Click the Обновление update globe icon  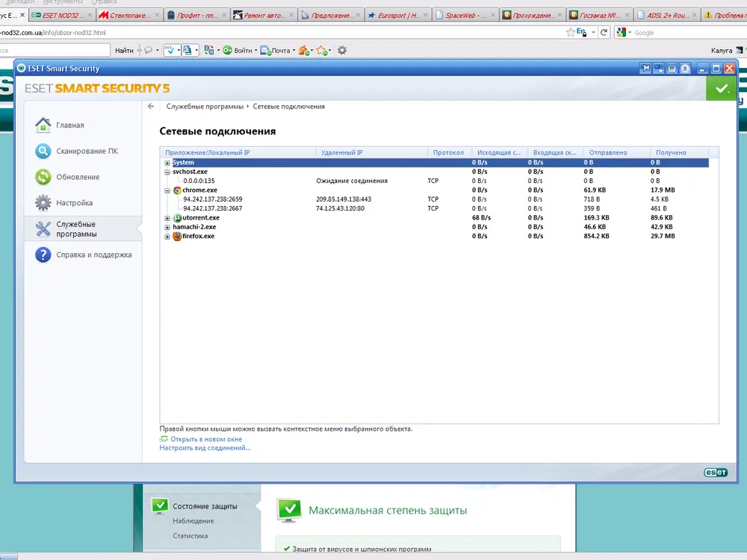(43, 177)
